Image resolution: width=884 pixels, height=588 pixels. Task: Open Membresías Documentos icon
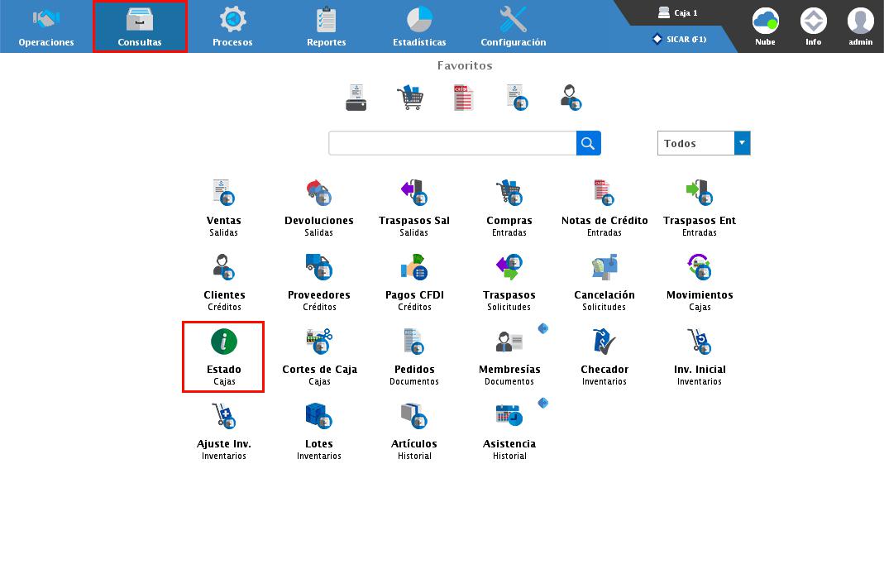click(509, 342)
